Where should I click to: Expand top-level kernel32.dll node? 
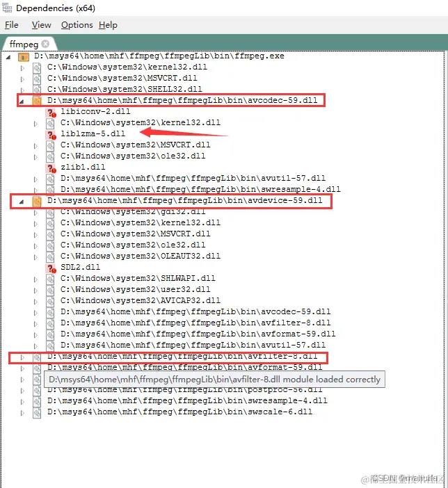(x=22, y=68)
